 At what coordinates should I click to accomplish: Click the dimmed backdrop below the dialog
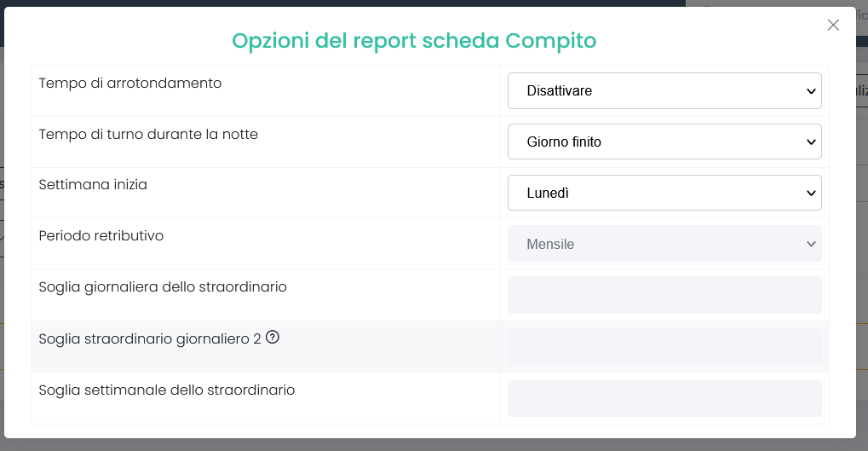[434, 445]
